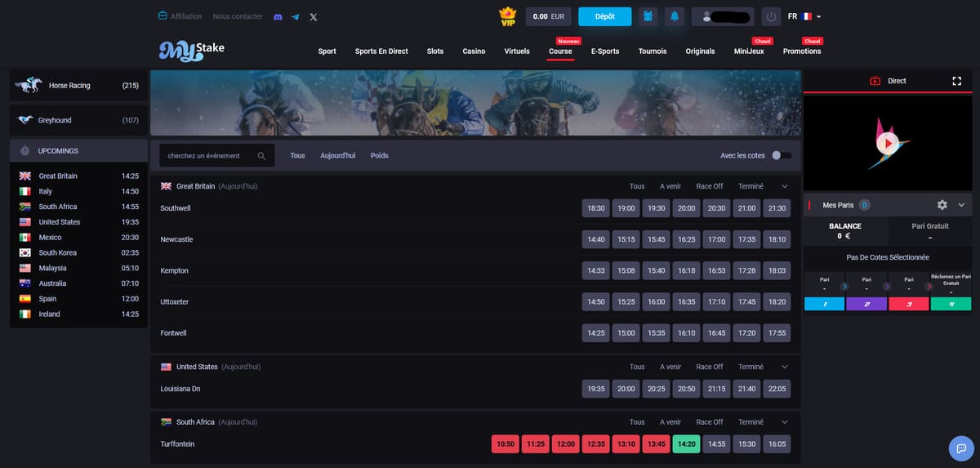Open the FR language dropdown
The height and width of the screenshot is (468, 980).
coord(804,16)
